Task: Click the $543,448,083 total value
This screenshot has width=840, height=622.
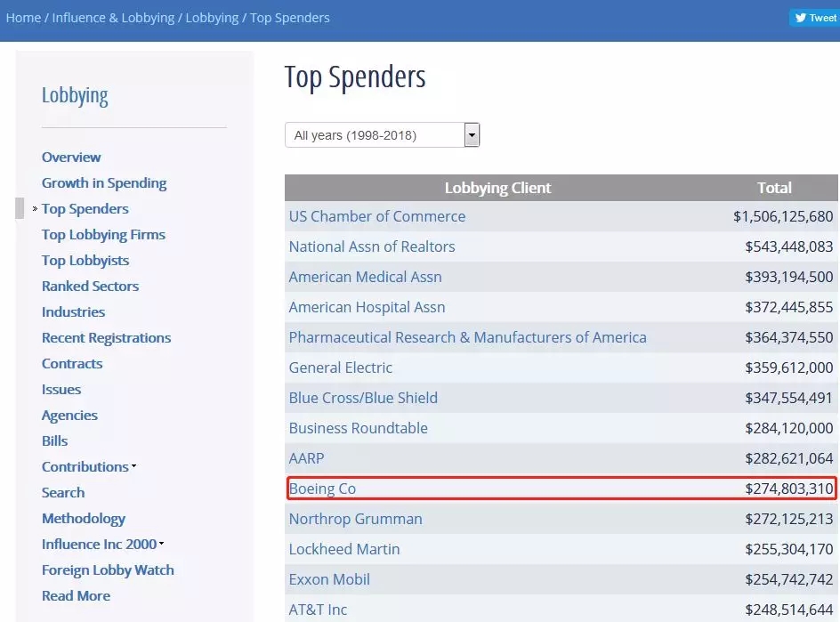Action: 789,246
